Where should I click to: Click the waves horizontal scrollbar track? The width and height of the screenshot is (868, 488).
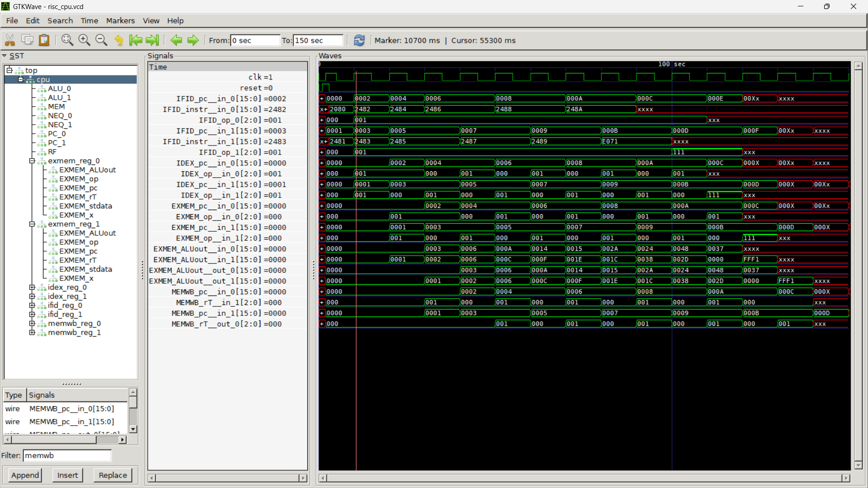click(584, 478)
